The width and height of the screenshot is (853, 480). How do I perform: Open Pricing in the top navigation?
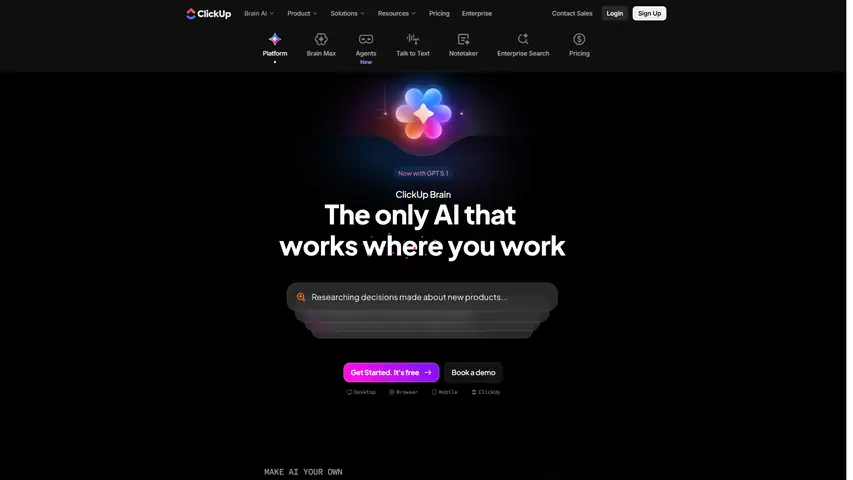(439, 14)
